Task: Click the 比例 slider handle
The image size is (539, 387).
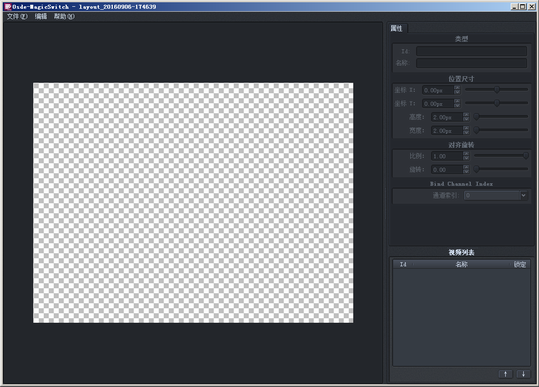Action: 526,156
